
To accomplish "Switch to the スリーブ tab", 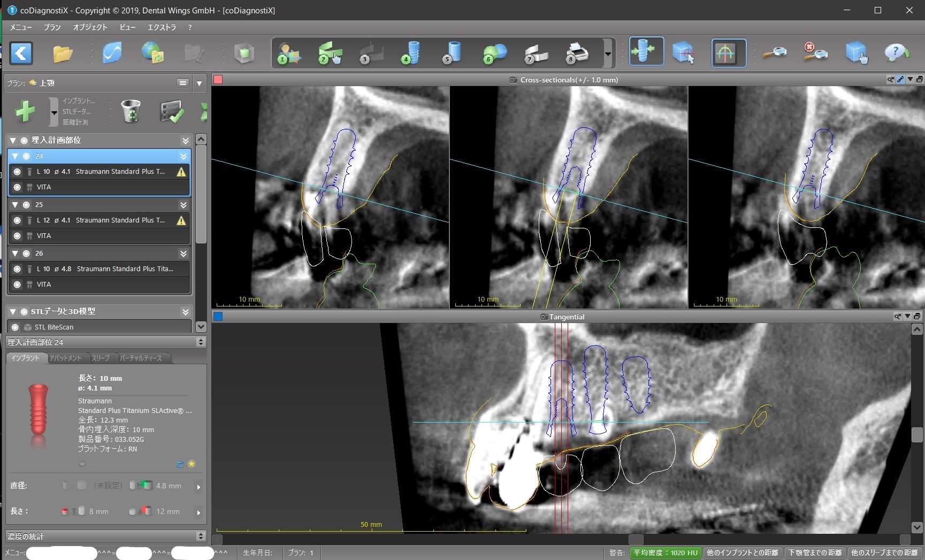I will [100, 358].
